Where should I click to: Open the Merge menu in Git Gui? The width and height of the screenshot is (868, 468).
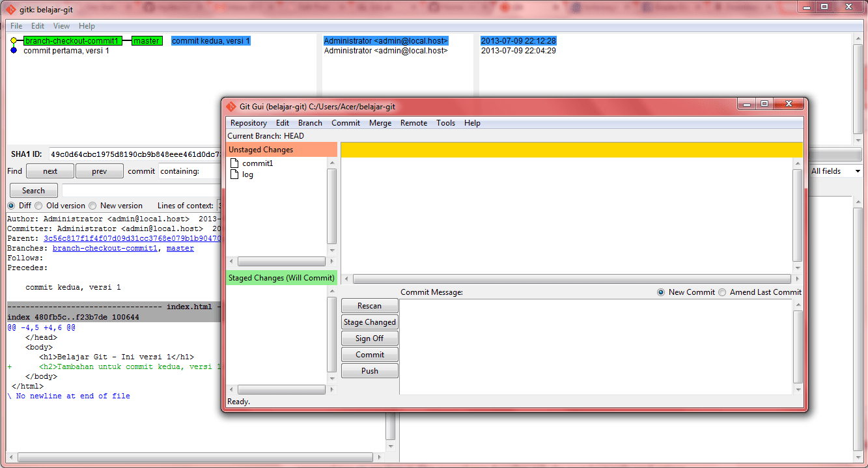click(380, 122)
